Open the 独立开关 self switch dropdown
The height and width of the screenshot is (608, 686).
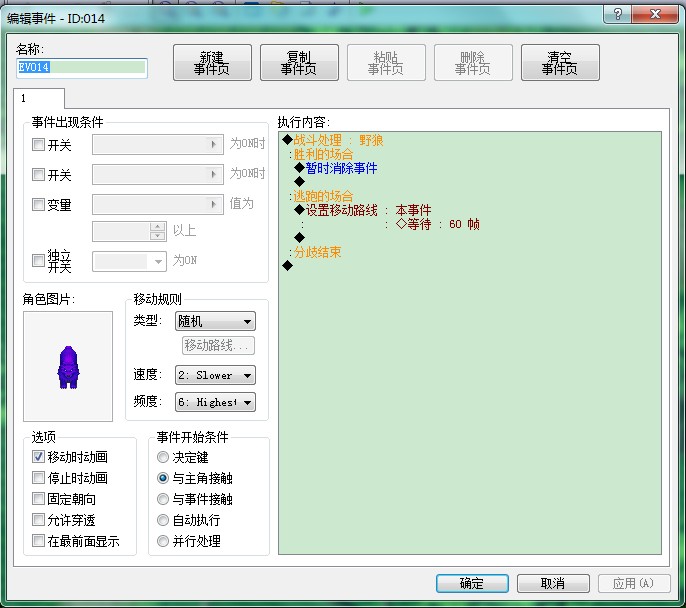[x=129, y=262]
